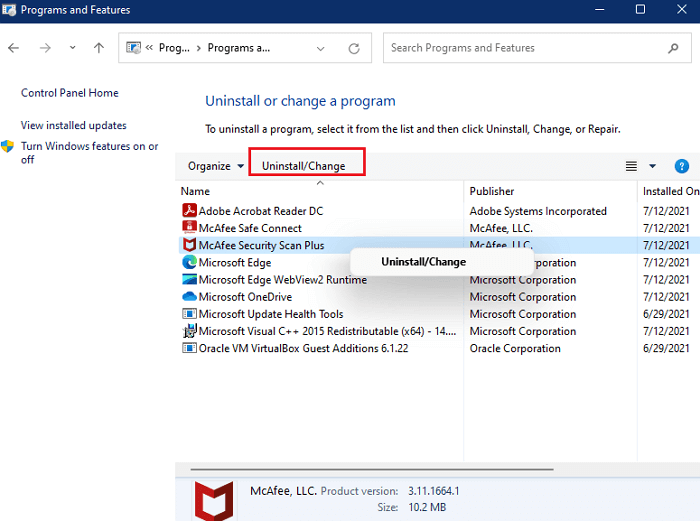
Task: Open Control Panel Home link
Action: (70, 93)
